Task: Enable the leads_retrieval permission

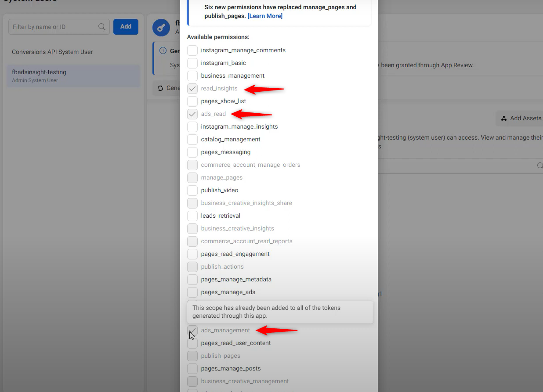Action: [x=192, y=216]
